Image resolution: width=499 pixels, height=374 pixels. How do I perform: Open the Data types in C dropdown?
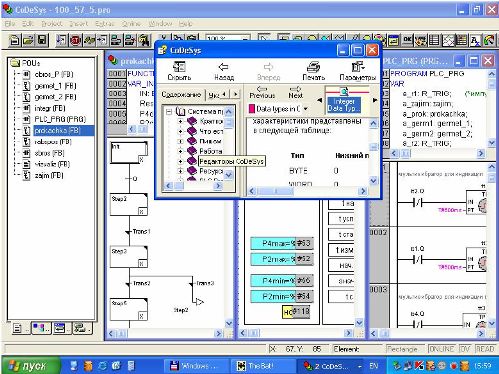point(305,109)
